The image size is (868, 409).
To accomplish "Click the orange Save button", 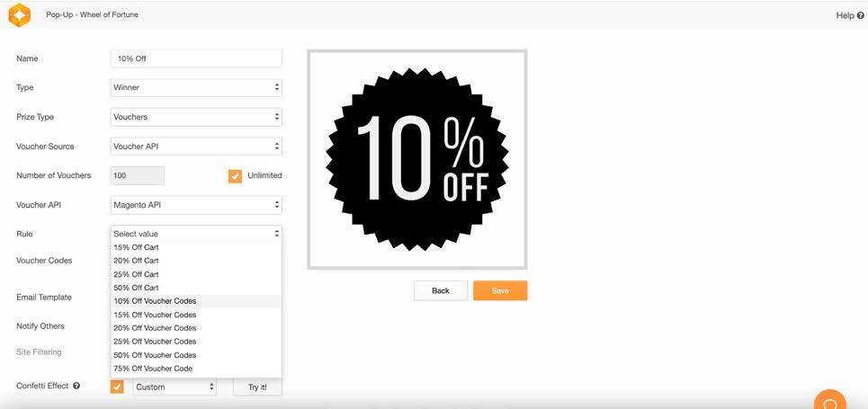I will click(500, 290).
